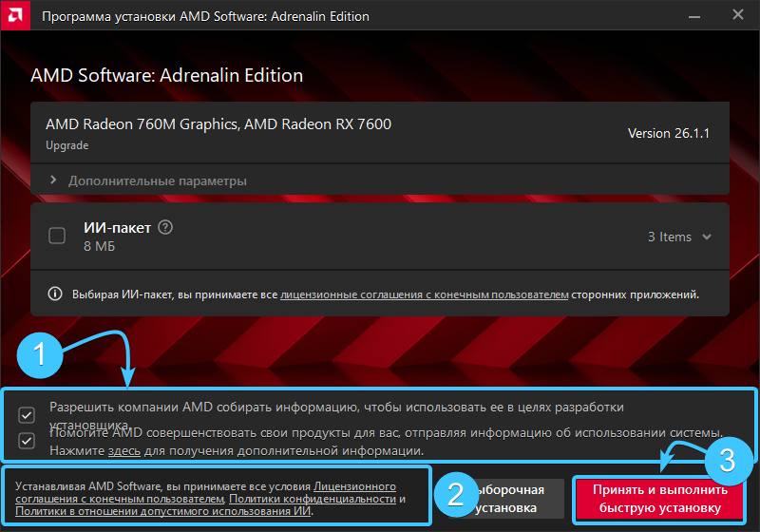
Task: Click the help question mark beside ИИ-пакет
Action: [x=166, y=227]
